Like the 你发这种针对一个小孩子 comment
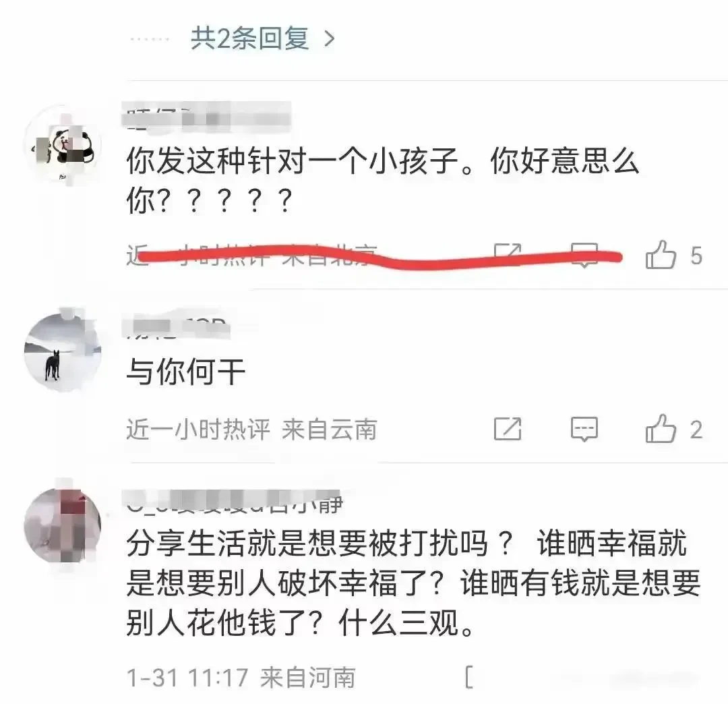Screen dimensions: 728x704 click(661, 254)
